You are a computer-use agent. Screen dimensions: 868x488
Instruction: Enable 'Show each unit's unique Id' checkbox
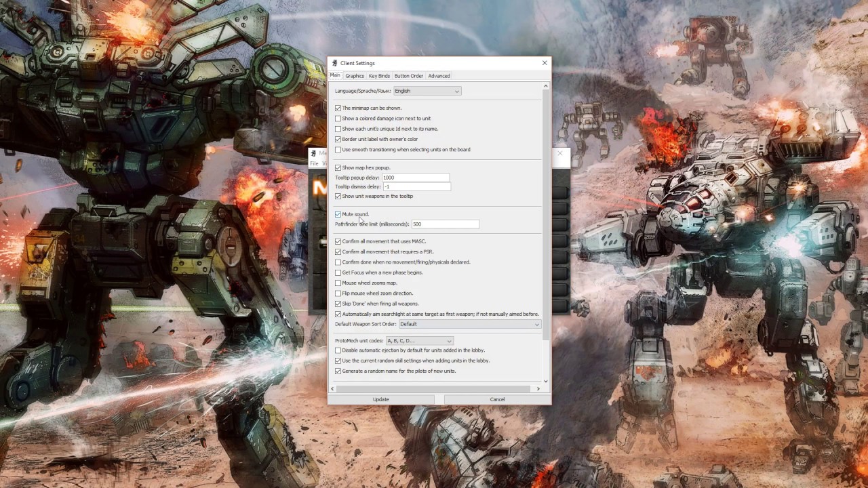pos(338,129)
